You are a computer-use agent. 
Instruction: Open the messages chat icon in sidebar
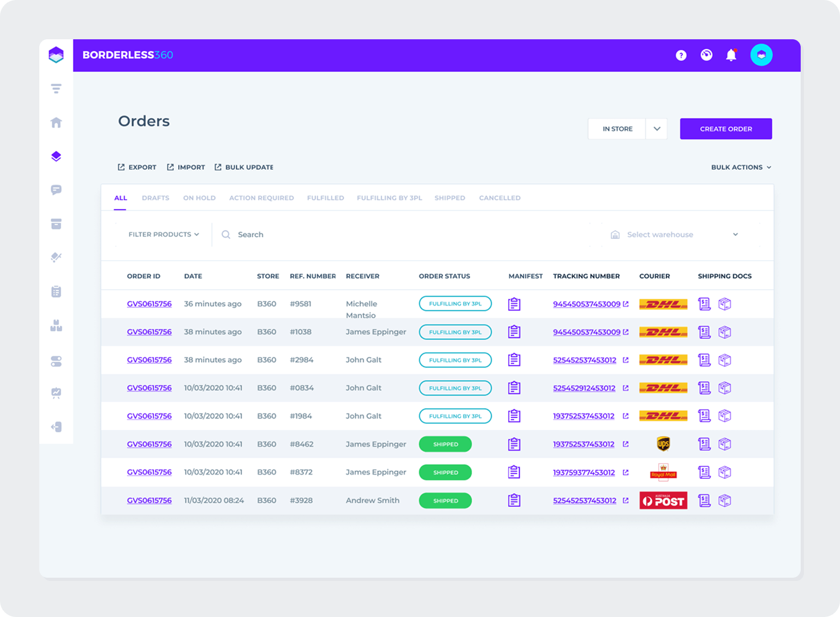click(56, 190)
